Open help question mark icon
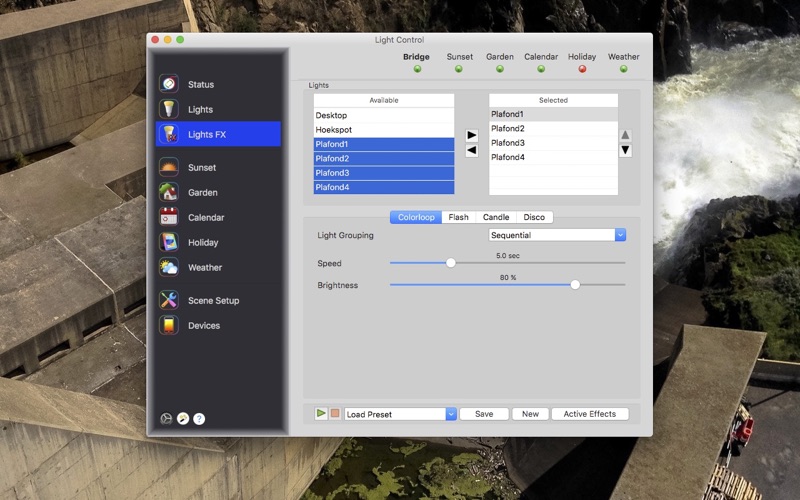Image resolution: width=800 pixels, height=500 pixels. pos(199,419)
